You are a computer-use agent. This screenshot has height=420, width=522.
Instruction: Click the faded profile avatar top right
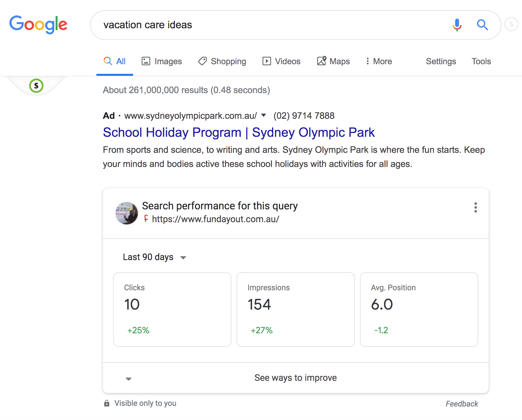[x=511, y=24]
